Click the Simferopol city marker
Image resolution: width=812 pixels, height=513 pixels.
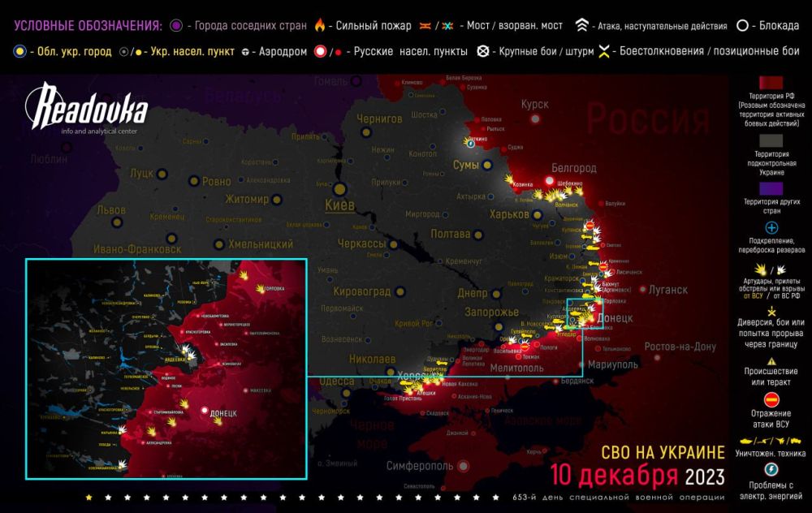point(464,466)
